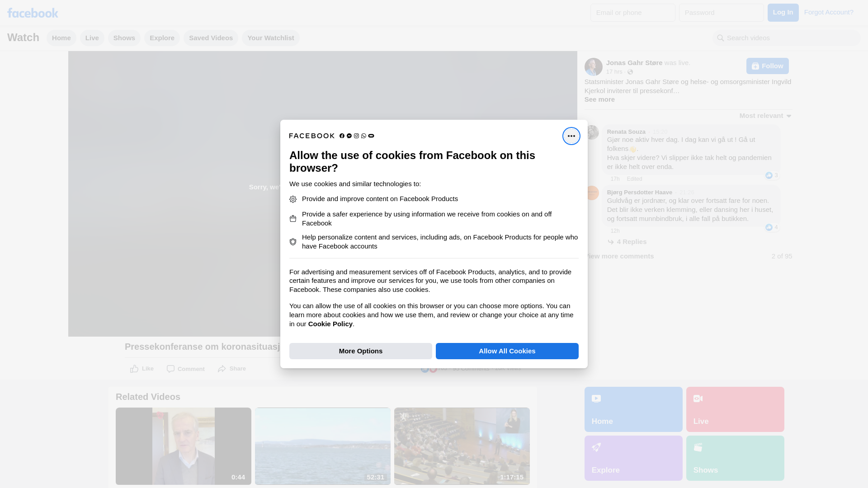Open the Saved Videos tab
This screenshot has width=868, height=488.
pyautogui.click(x=211, y=38)
